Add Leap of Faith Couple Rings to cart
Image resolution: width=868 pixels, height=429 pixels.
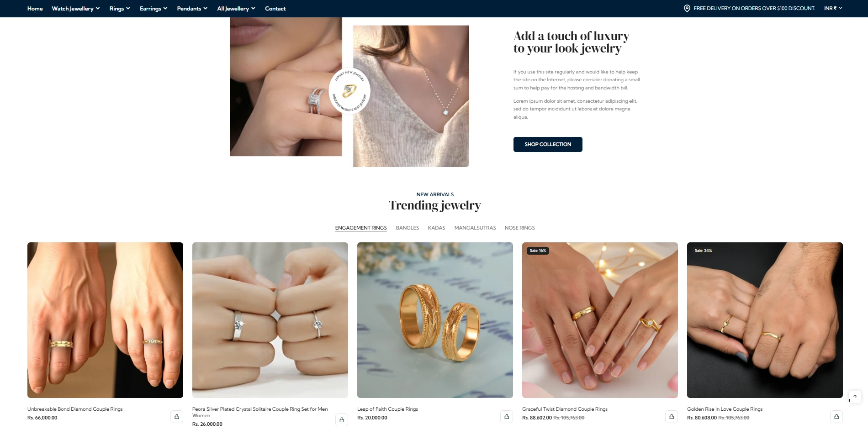click(507, 417)
